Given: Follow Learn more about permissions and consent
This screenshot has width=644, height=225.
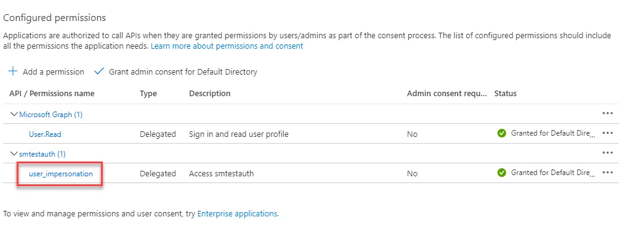Looking at the screenshot, I should (x=227, y=46).
